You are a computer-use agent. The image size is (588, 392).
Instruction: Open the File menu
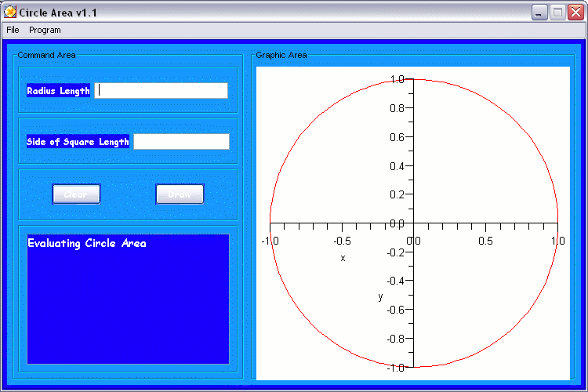(13, 30)
